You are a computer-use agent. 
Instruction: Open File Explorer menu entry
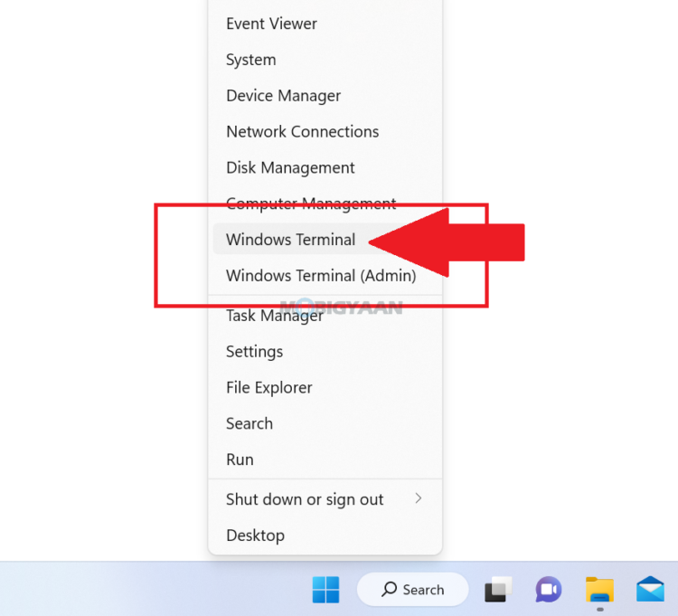coord(325,387)
